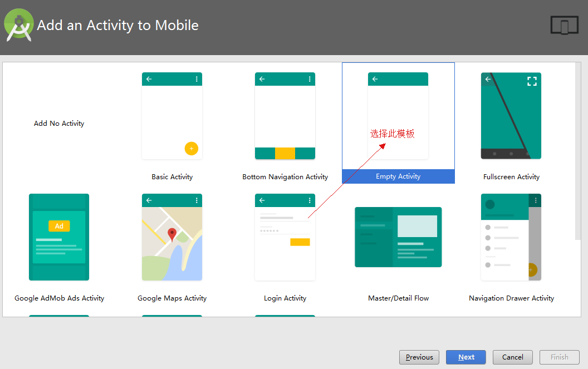Click the Finish button

click(560, 357)
